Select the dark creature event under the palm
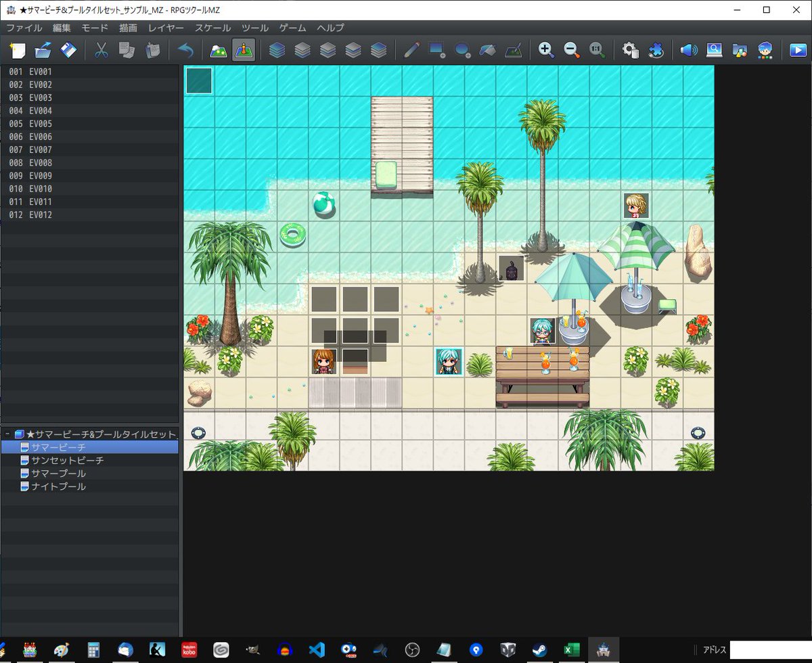The image size is (812, 663). (512, 268)
